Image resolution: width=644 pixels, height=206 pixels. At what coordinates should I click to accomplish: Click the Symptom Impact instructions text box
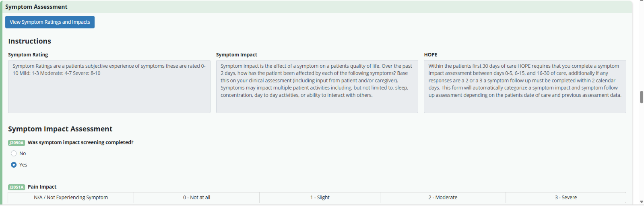pos(317,87)
